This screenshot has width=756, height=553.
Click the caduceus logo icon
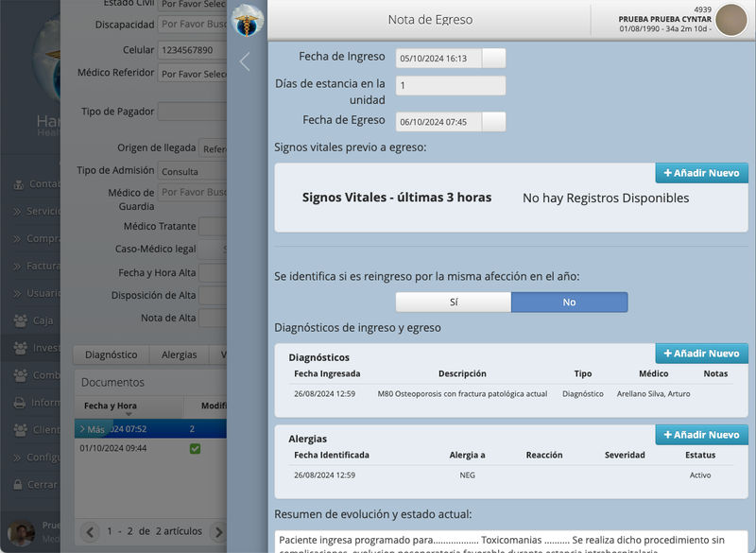pyautogui.click(x=248, y=19)
